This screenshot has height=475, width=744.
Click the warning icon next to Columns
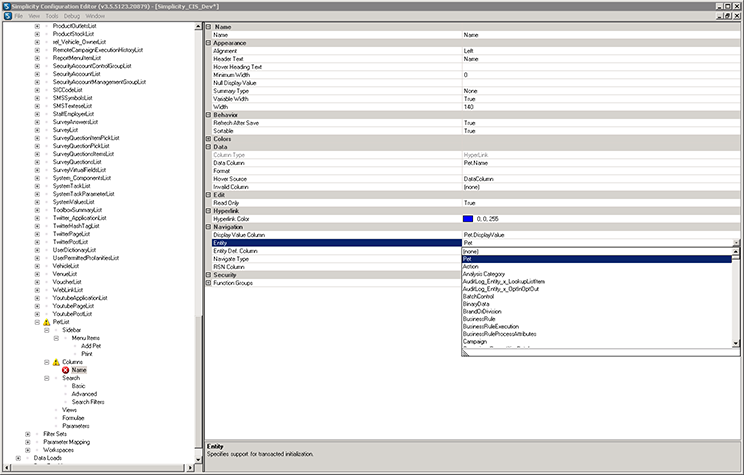56,362
